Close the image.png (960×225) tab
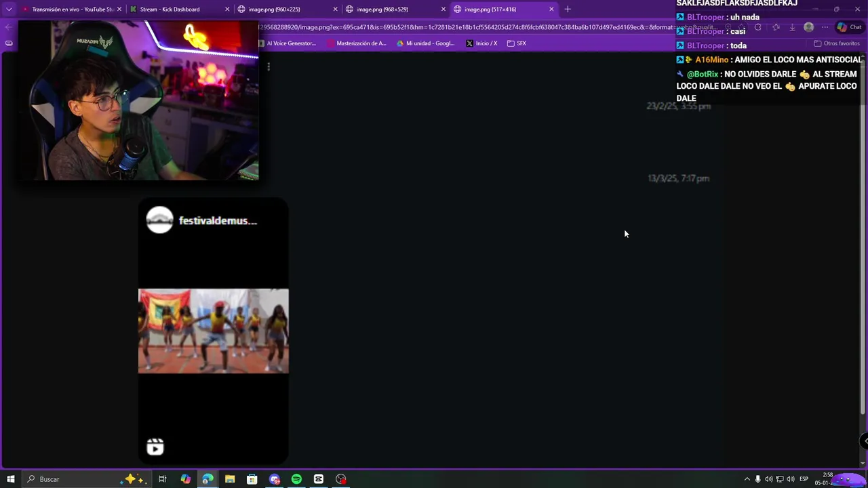Screen dimensions: 868x488 point(335,9)
